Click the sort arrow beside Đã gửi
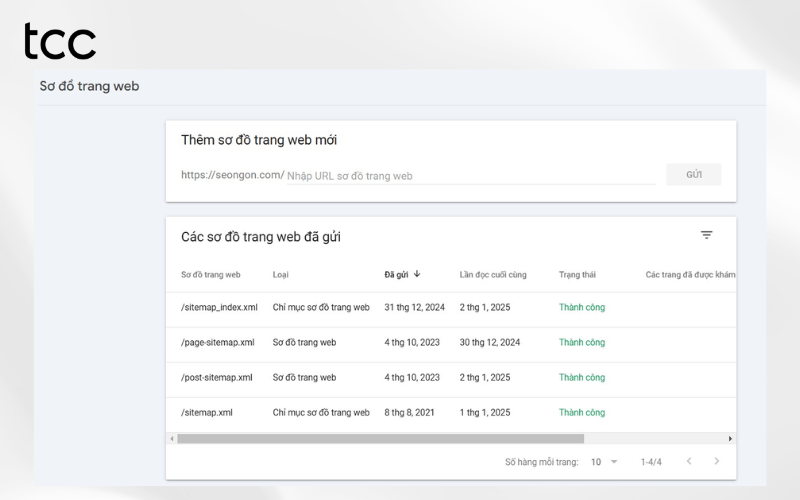Viewport: 800px width, 500px height. (x=417, y=274)
